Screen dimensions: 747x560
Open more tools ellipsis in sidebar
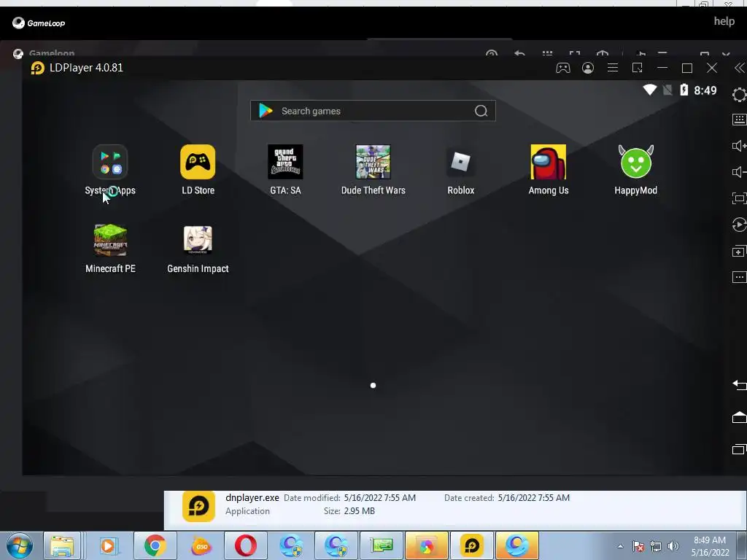(x=740, y=277)
